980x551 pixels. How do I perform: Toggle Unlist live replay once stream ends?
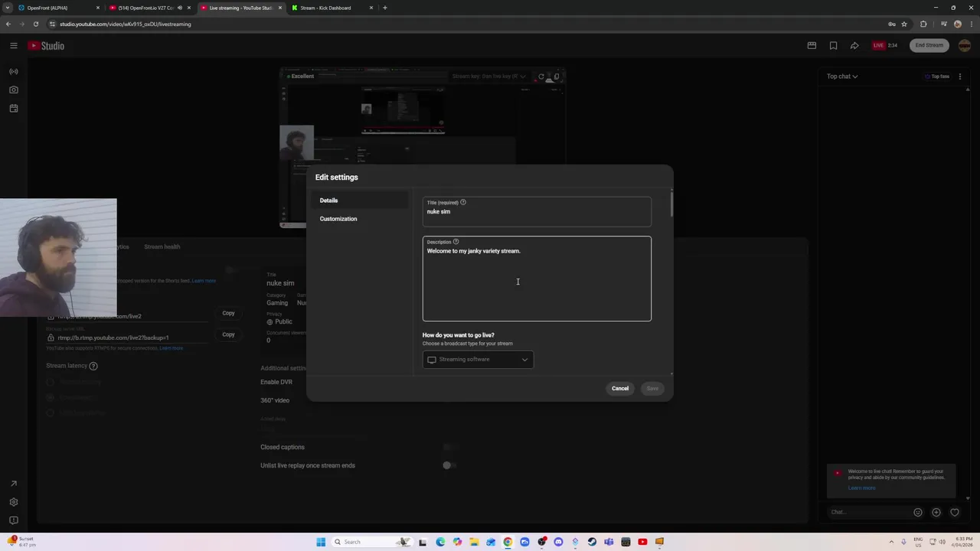tap(449, 465)
